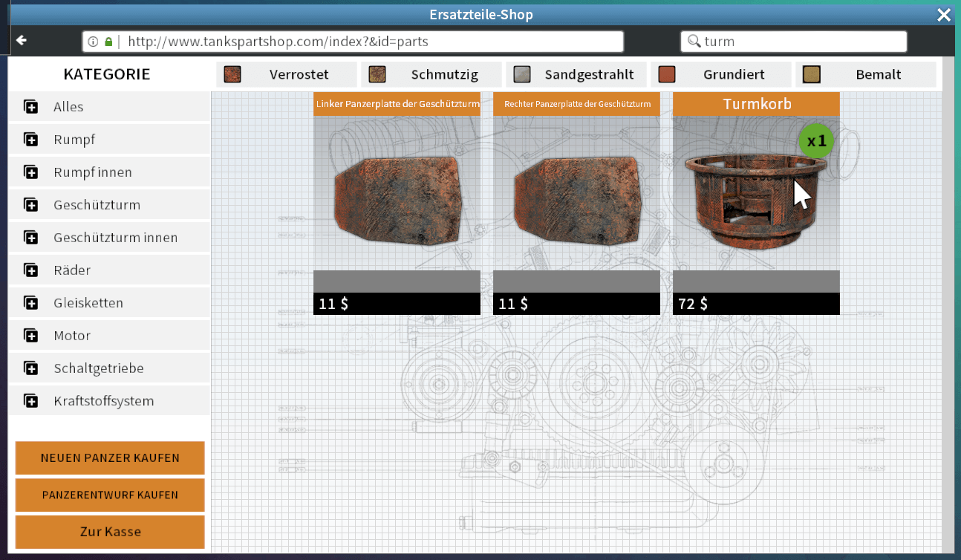
Task: Expand the plus icon beside Motor
Action: (31, 336)
